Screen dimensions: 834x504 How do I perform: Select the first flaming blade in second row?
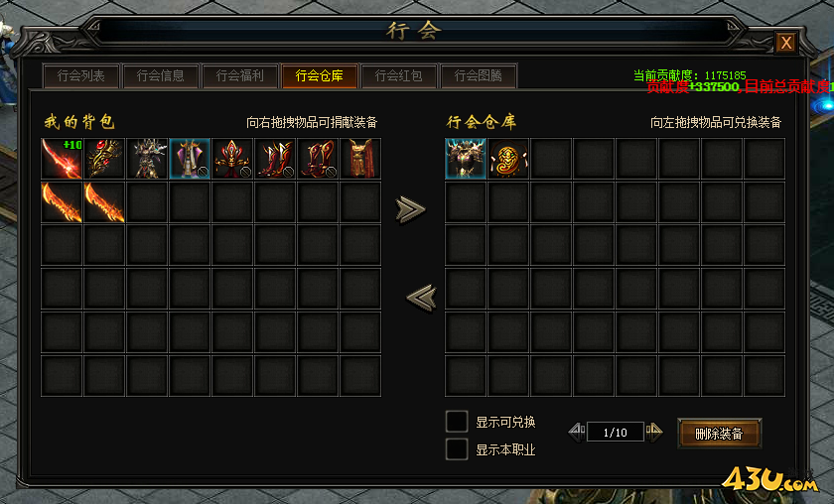pyautogui.click(x=62, y=202)
